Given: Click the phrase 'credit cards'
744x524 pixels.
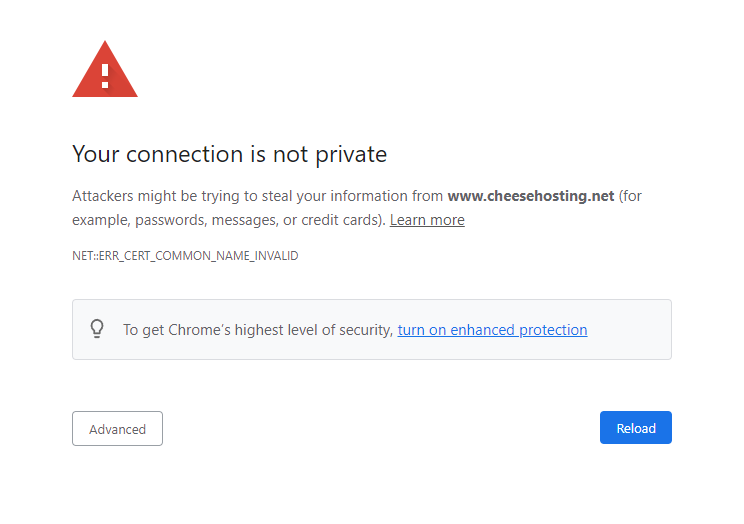Looking at the screenshot, I should pos(341,220).
